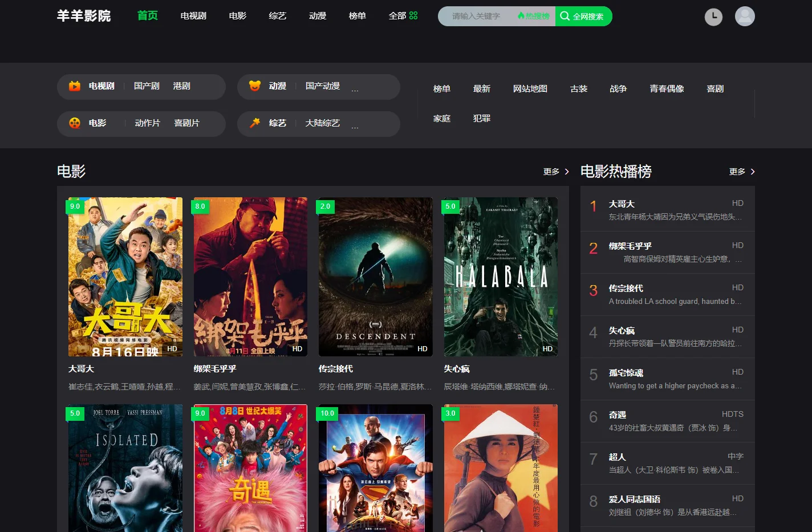
Task: Open the 奇遇 movie poster
Action: coord(250,468)
